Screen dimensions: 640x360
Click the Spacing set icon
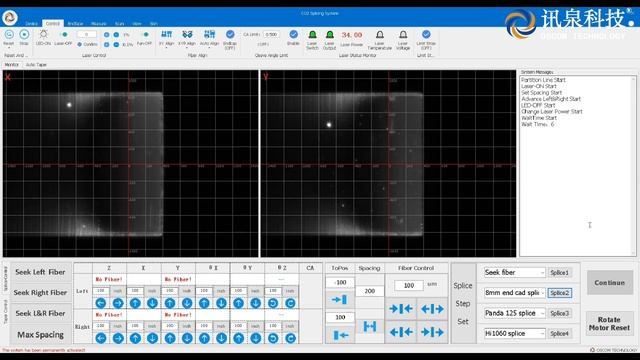coord(369,326)
